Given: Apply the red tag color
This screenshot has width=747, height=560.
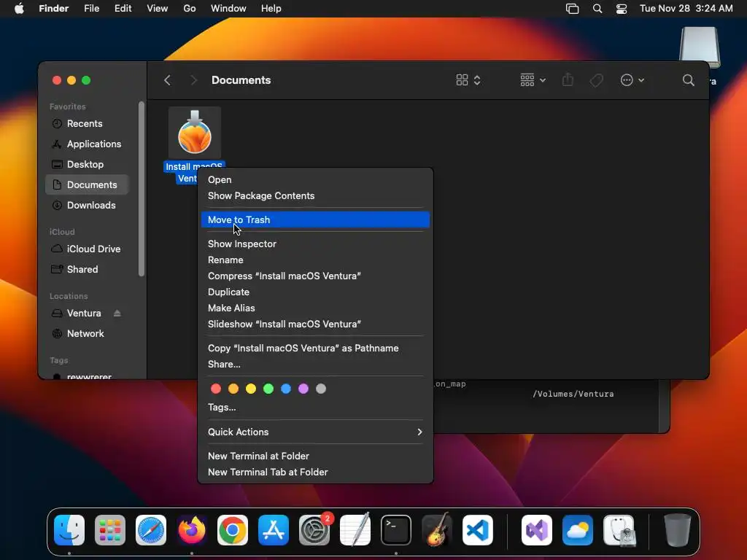Looking at the screenshot, I should tap(216, 389).
